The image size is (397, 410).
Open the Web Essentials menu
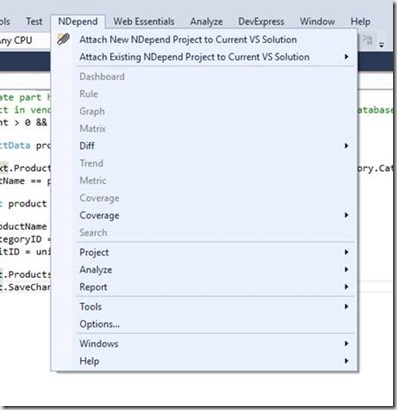tap(144, 22)
